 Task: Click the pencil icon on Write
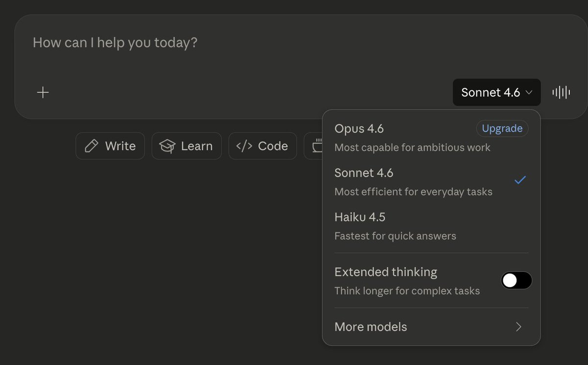92,146
